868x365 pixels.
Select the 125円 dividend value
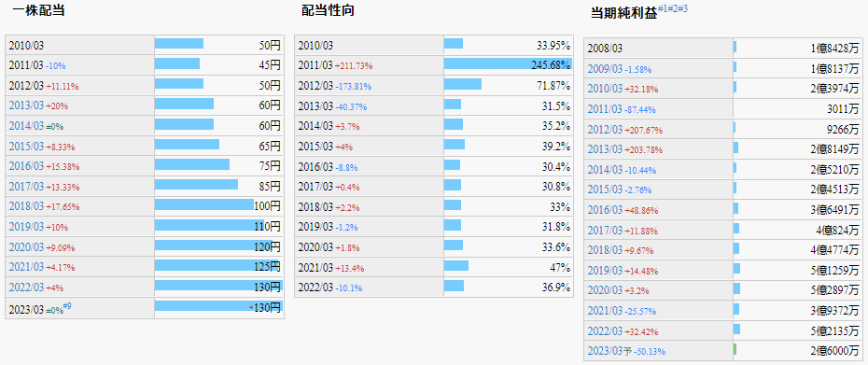pyautogui.click(x=268, y=267)
